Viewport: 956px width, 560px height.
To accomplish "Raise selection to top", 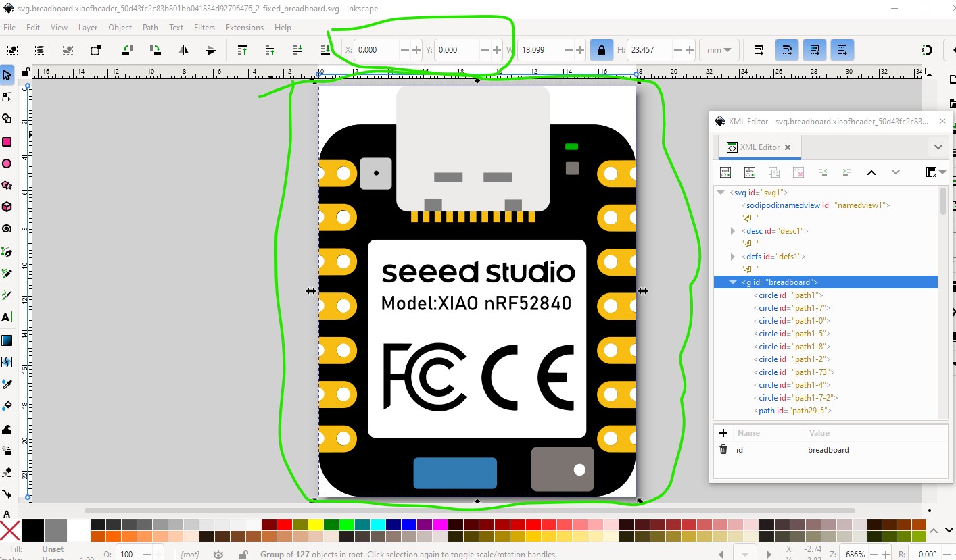I will click(242, 50).
